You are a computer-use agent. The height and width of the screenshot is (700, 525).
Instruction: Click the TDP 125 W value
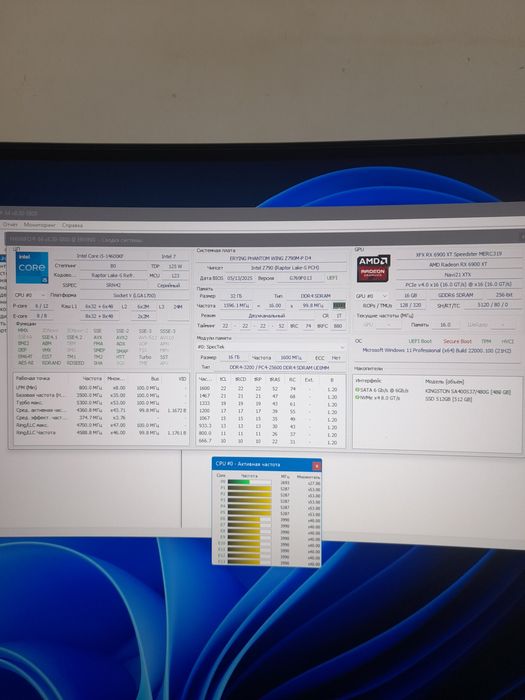175,266
